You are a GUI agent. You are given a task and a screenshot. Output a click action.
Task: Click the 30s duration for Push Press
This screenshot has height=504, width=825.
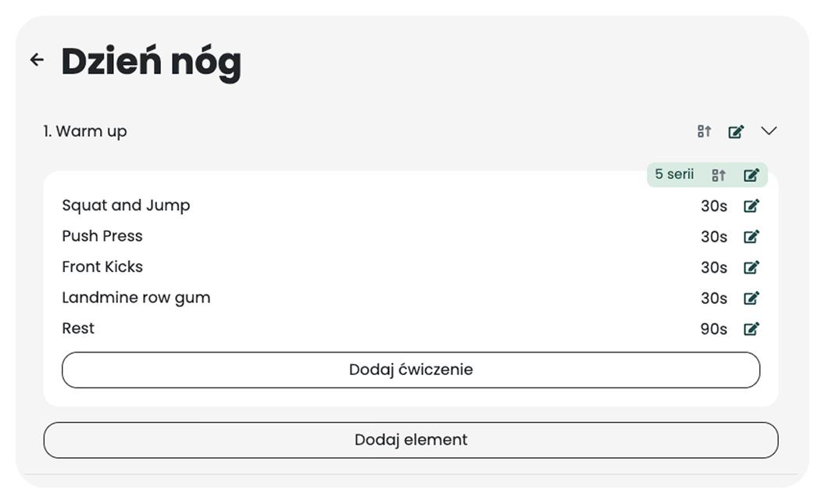coord(713,237)
